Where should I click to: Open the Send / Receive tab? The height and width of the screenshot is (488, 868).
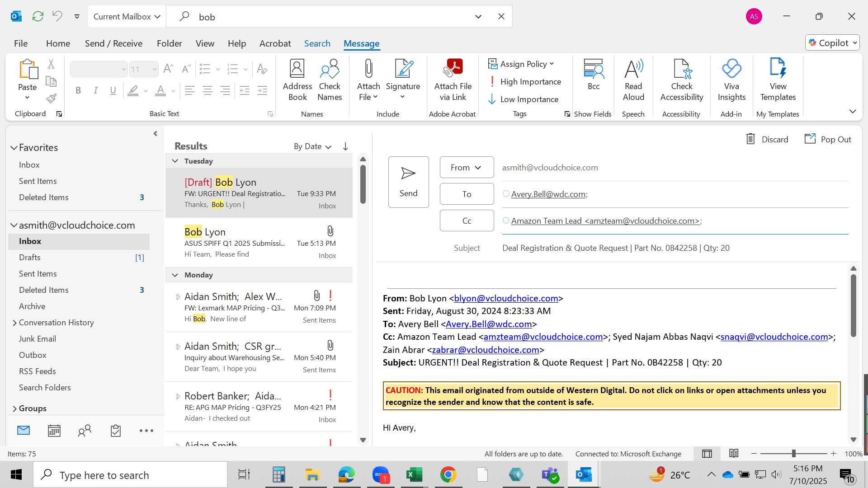pos(113,43)
